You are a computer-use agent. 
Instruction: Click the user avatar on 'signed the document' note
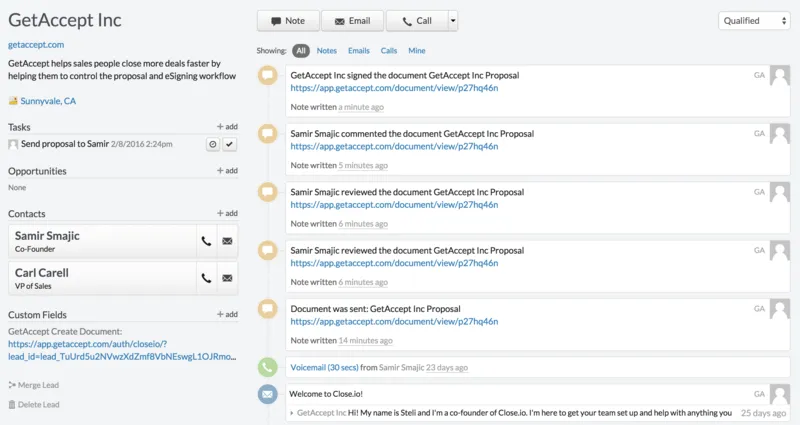[780, 76]
